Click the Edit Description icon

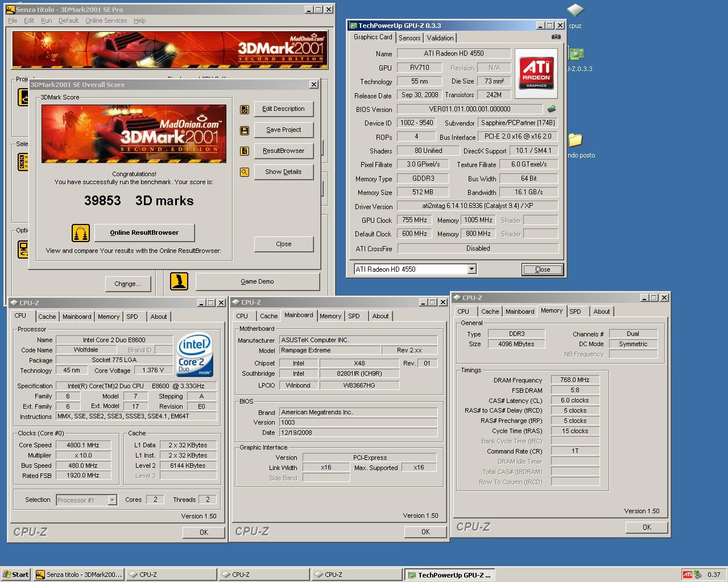tap(245, 109)
